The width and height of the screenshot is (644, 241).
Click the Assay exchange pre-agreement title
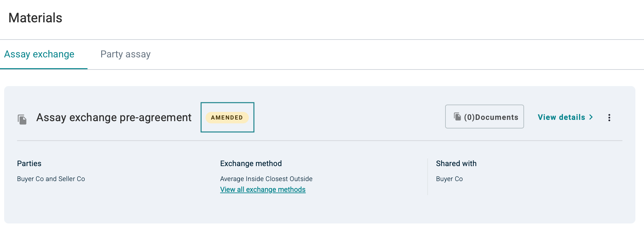pyautogui.click(x=114, y=118)
